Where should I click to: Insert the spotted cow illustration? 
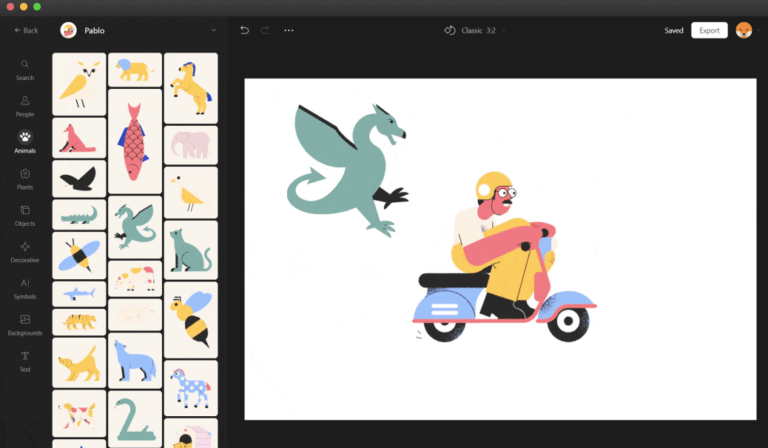pos(135,279)
